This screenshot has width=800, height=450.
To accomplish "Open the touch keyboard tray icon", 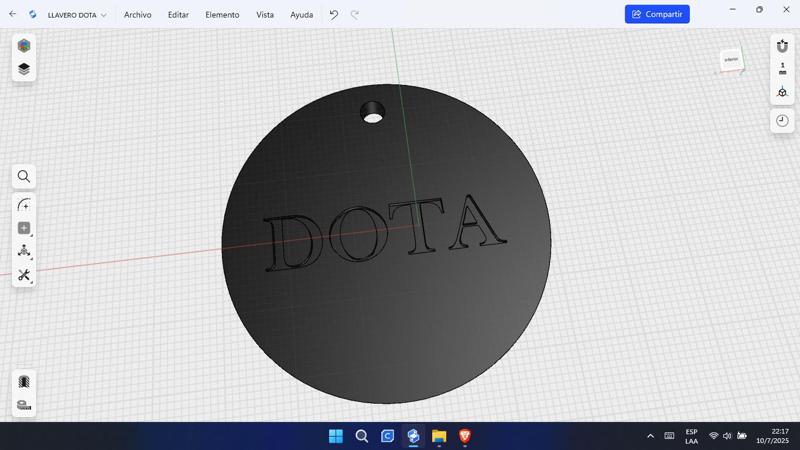I will point(669,436).
